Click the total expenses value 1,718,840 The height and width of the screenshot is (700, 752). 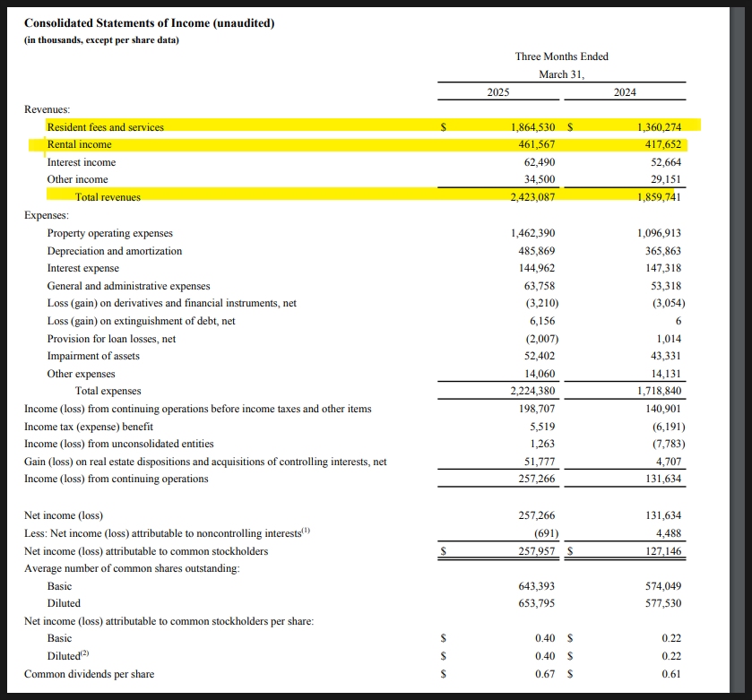coord(659,391)
